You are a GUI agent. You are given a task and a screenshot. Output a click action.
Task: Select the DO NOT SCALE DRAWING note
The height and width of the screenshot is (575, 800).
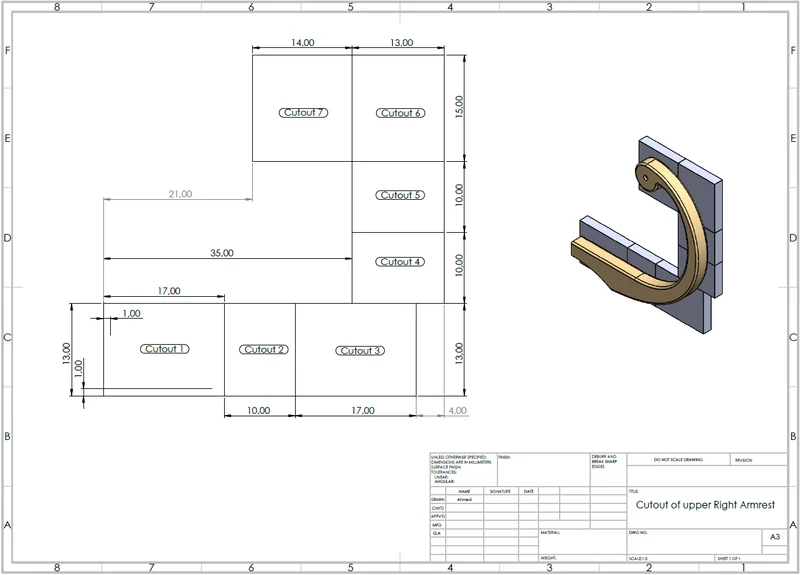(x=678, y=460)
